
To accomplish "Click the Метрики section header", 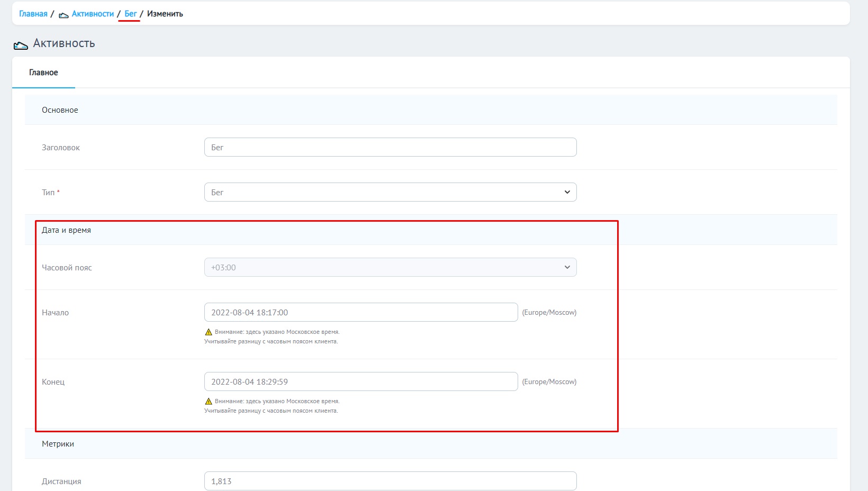I will click(58, 444).
